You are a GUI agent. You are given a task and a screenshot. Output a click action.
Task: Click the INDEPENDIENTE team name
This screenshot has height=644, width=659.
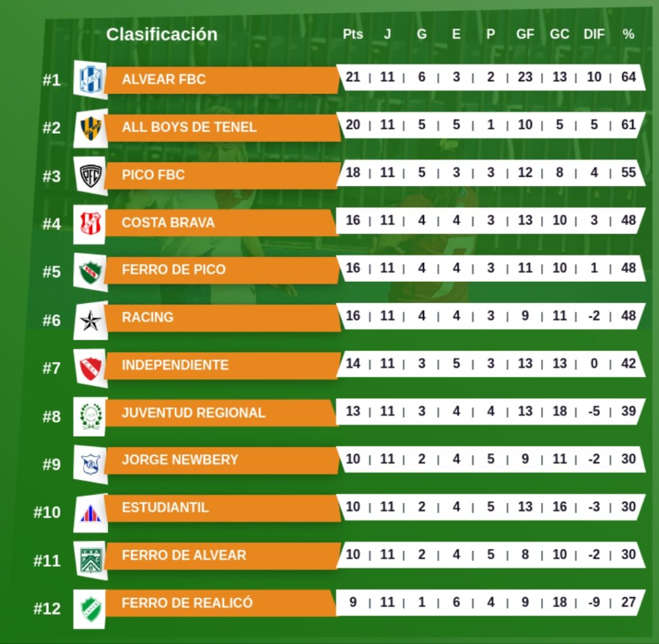click(x=175, y=365)
